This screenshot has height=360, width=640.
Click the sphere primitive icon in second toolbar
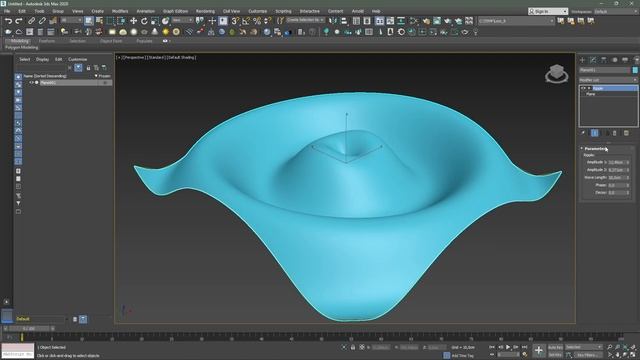pyautogui.click(x=133, y=32)
